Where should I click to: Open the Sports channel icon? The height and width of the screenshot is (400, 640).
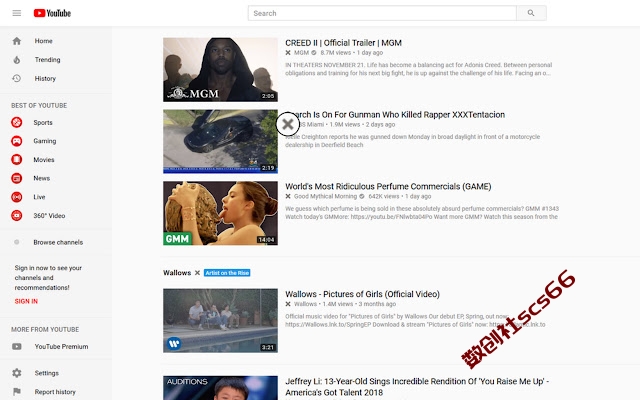tap(17, 122)
